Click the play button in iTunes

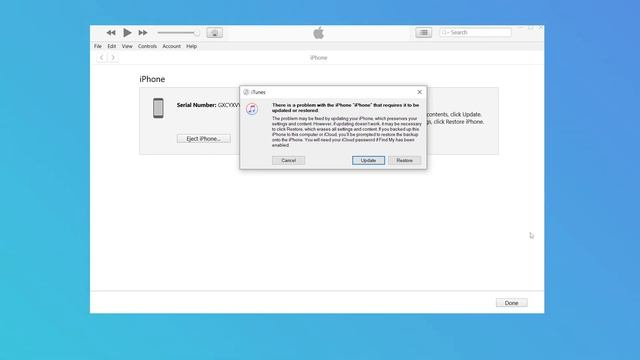coord(127,32)
